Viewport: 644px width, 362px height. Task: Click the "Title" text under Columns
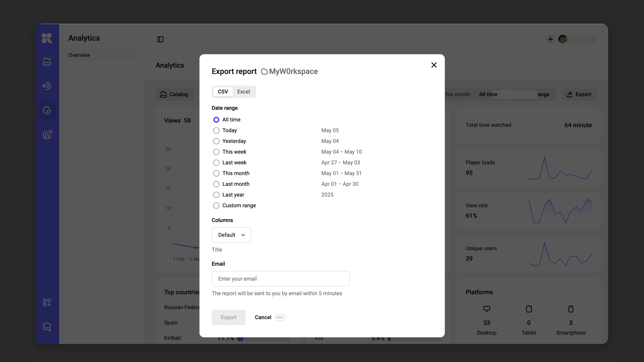(217, 250)
